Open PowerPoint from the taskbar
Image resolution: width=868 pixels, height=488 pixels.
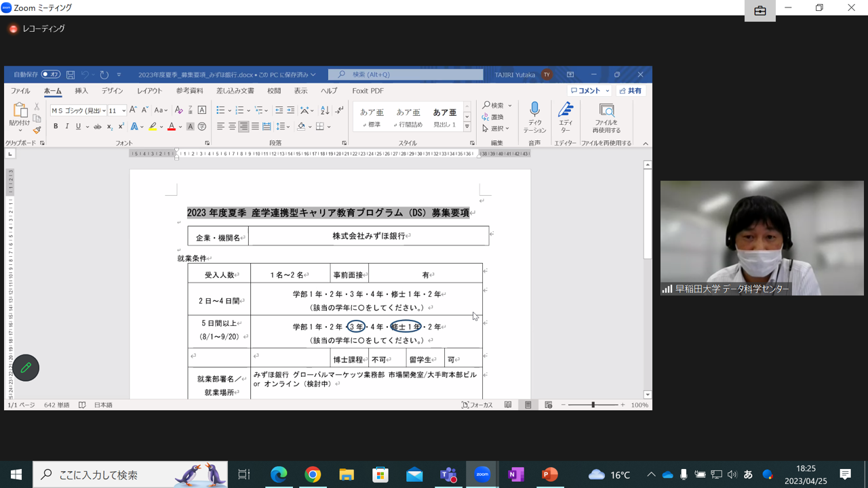(x=549, y=474)
